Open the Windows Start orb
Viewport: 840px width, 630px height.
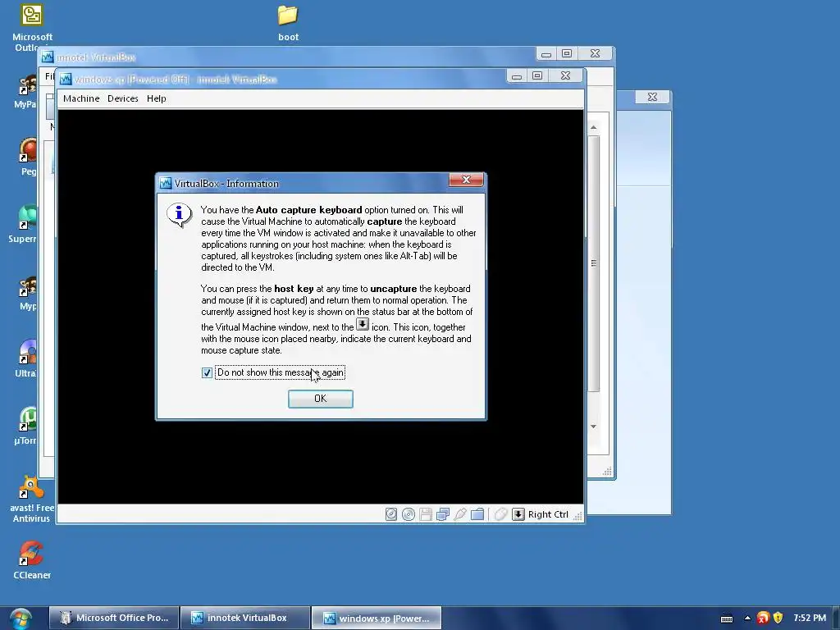click(21, 619)
